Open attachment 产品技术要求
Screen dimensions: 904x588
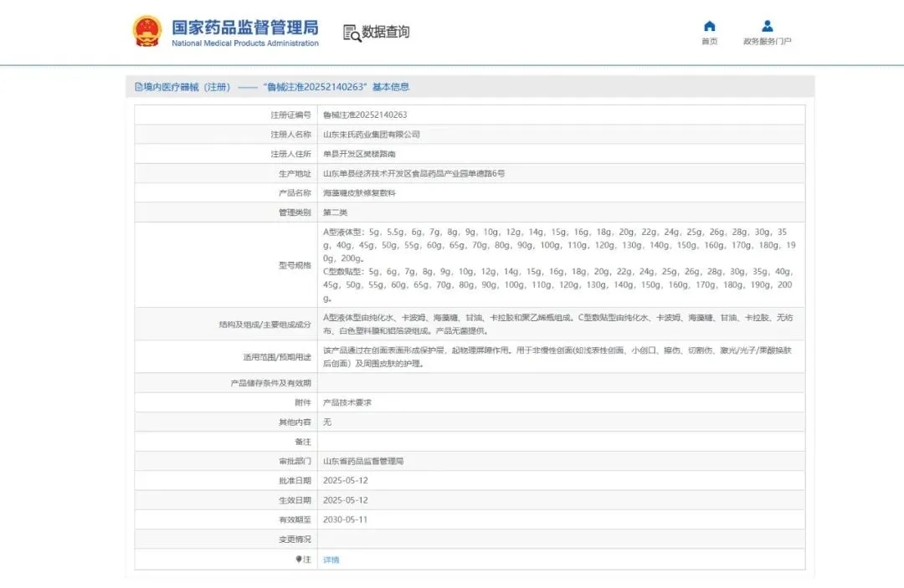click(345, 401)
